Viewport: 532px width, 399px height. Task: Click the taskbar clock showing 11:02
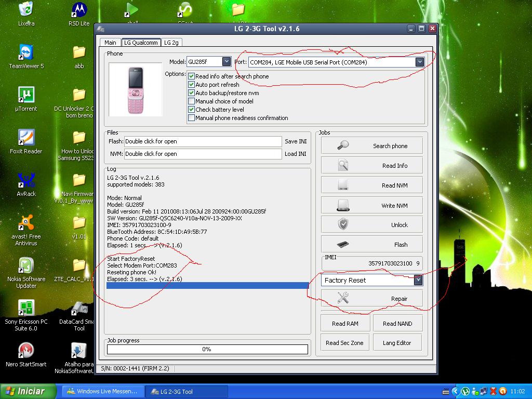(517, 392)
